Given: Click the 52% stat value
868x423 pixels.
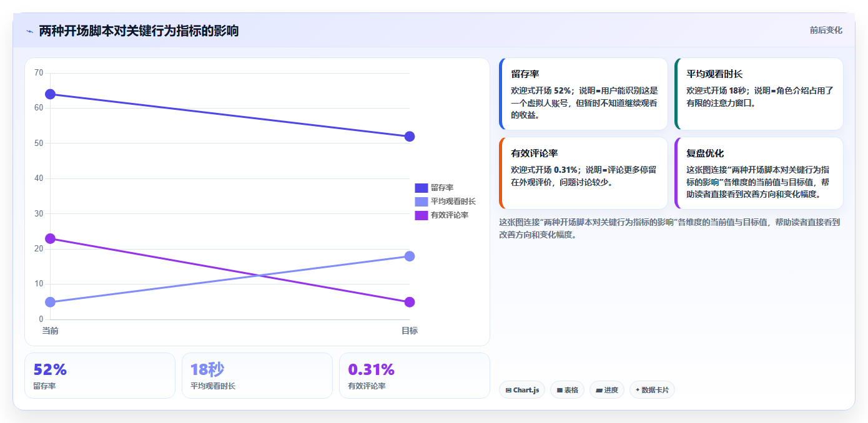Looking at the screenshot, I should (50, 369).
